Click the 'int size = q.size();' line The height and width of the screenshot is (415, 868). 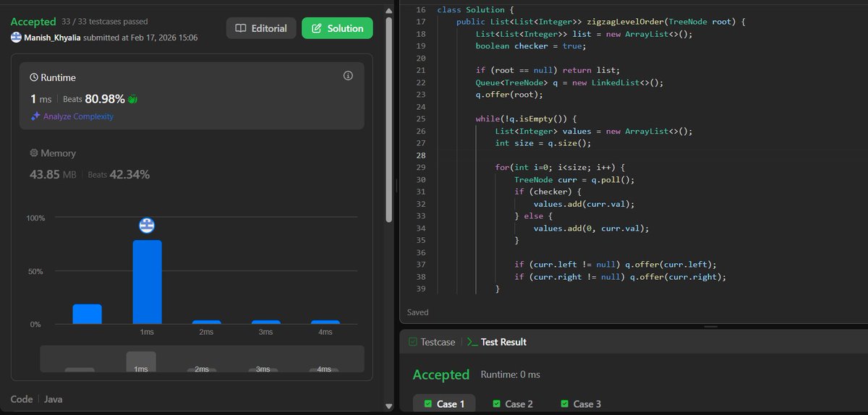(x=542, y=143)
